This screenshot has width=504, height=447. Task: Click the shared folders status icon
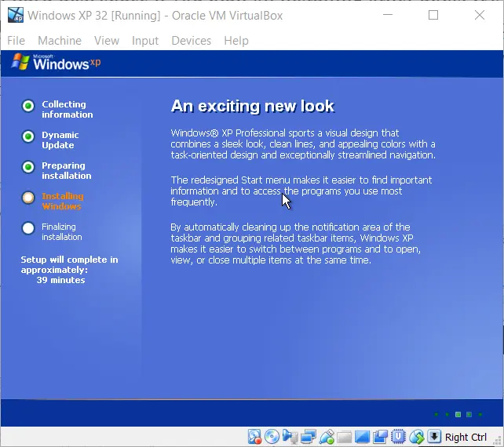point(345,438)
